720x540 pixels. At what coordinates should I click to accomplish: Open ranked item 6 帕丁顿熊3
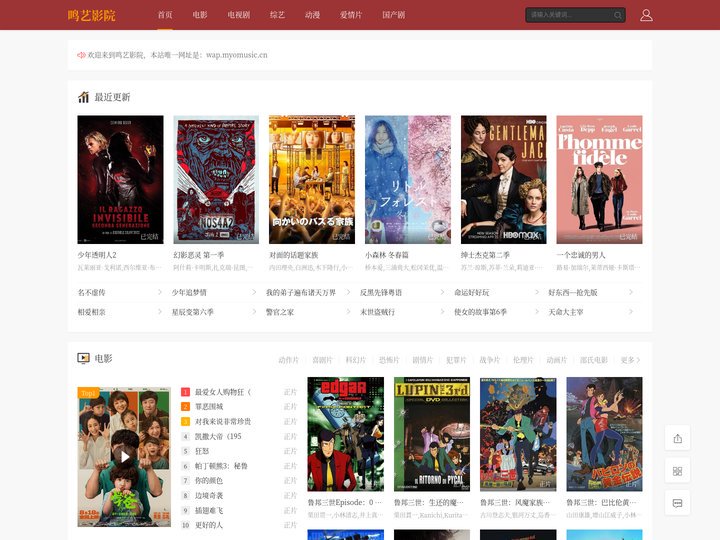(x=221, y=466)
